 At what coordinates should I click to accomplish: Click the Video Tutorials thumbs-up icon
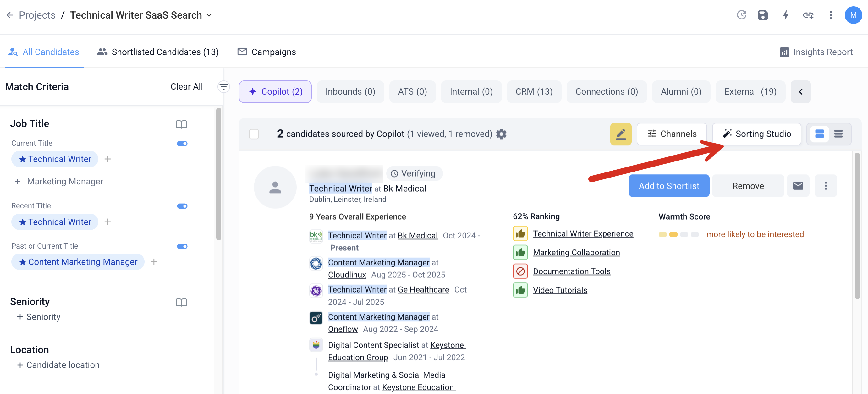(520, 290)
